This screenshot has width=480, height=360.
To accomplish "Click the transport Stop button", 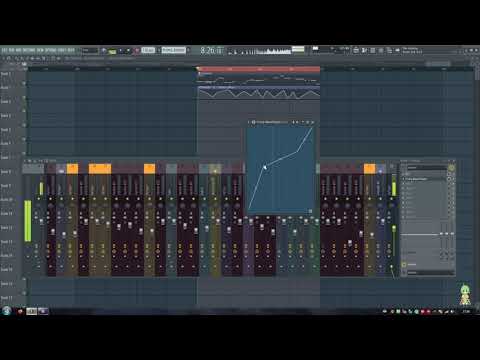I will coord(128,51).
